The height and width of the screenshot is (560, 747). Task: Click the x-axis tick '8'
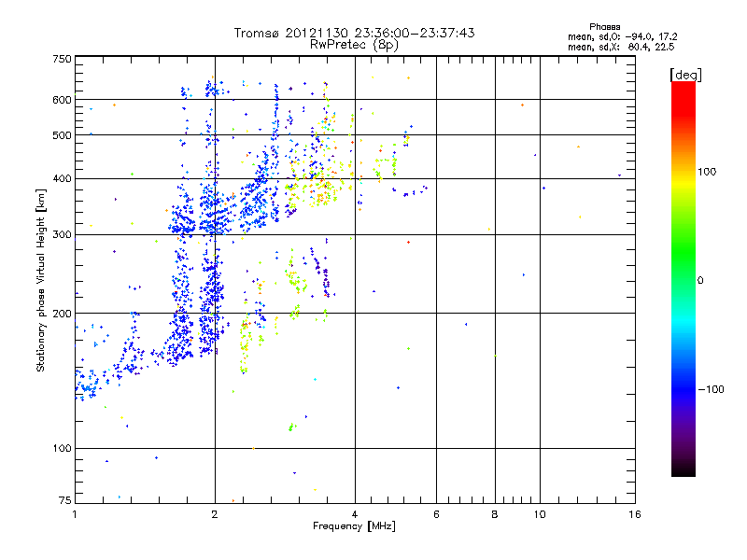click(495, 514)
